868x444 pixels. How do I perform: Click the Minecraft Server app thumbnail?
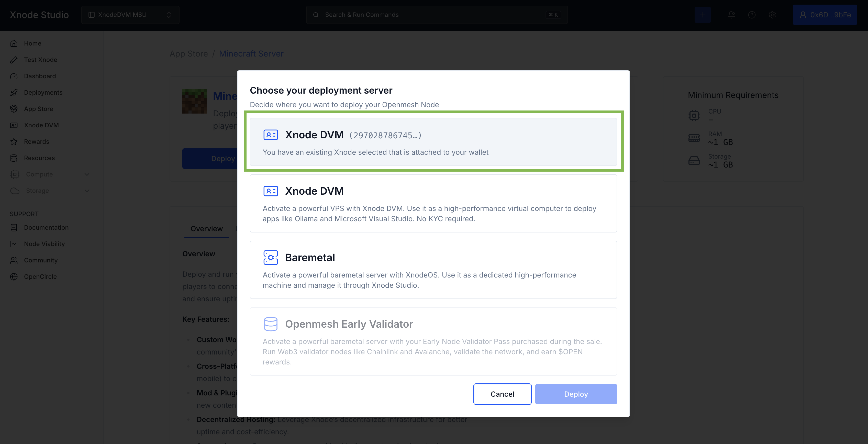194,101
